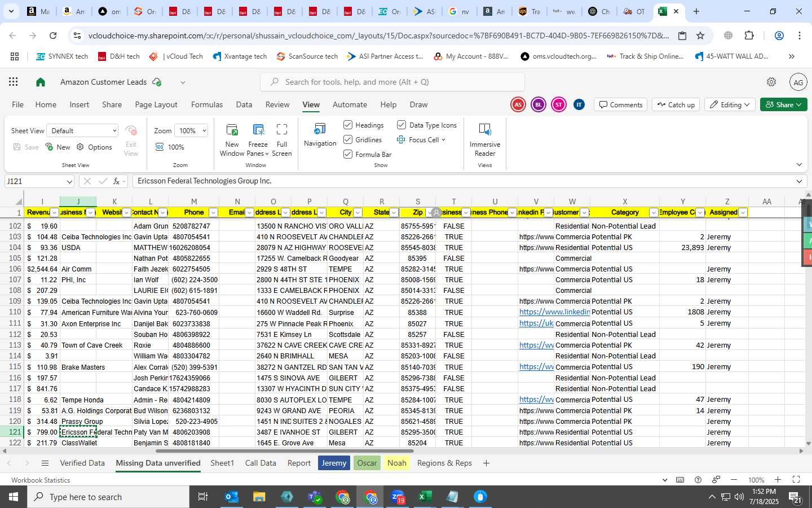Screen dimensions: 812x508
Task: Add a new sheet with plus icon
Action: click(x=486, y=463)
